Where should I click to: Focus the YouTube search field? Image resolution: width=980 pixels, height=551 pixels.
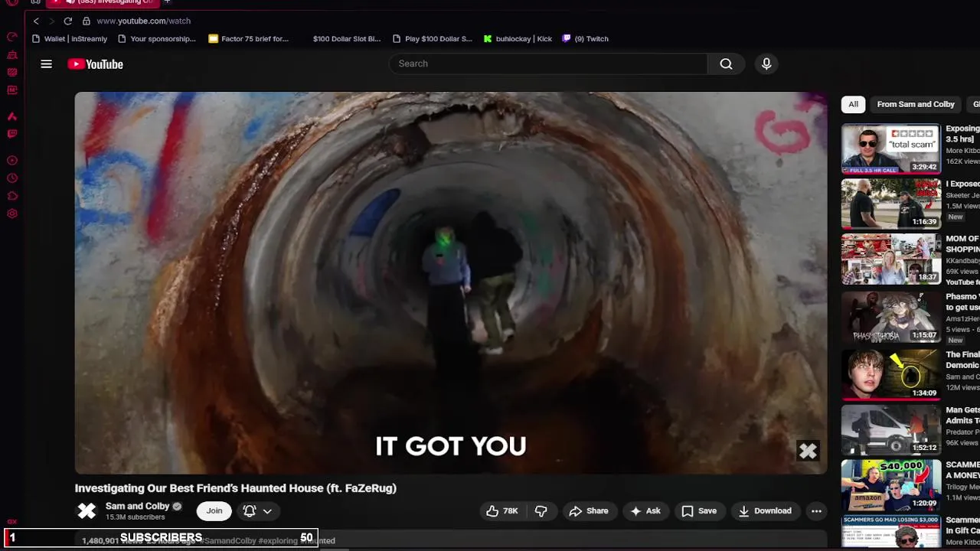pos(548,64)
